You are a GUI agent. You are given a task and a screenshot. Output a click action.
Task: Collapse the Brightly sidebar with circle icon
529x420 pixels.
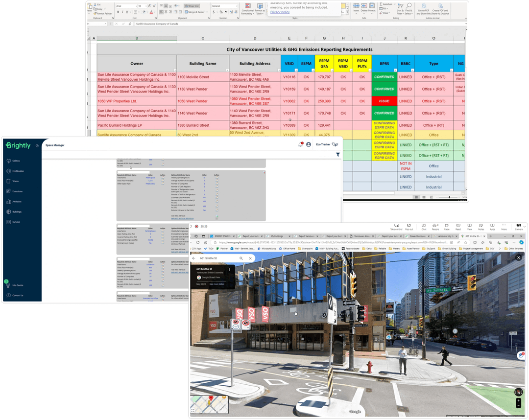pos(37,145)
